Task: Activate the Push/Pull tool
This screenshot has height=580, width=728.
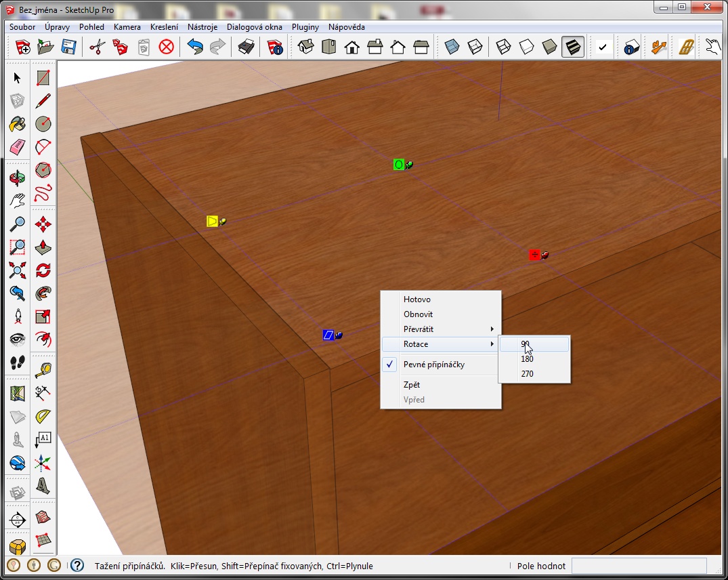Action: pyautogui.click(x=43, y=247)
